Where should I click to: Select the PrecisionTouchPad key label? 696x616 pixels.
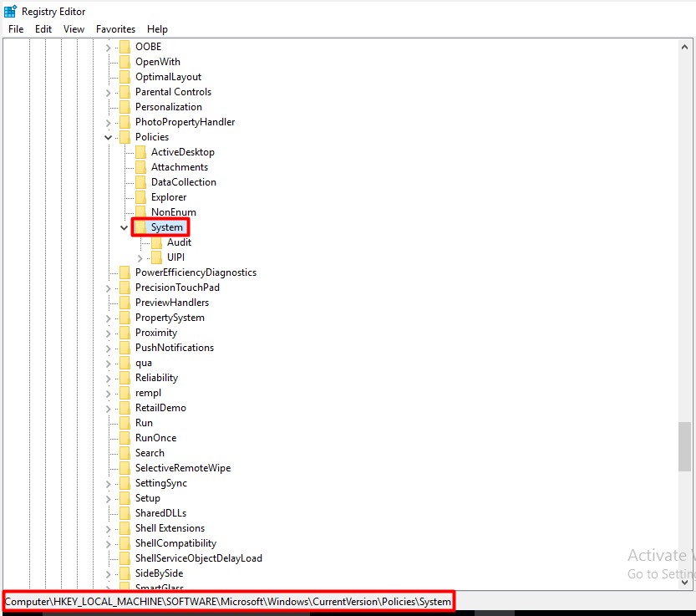tap(177, 288)
